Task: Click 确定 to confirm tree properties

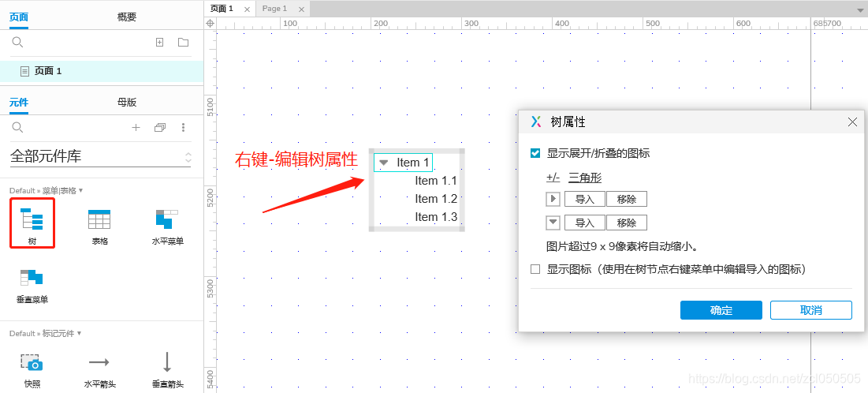Action: tap(721, 310)
